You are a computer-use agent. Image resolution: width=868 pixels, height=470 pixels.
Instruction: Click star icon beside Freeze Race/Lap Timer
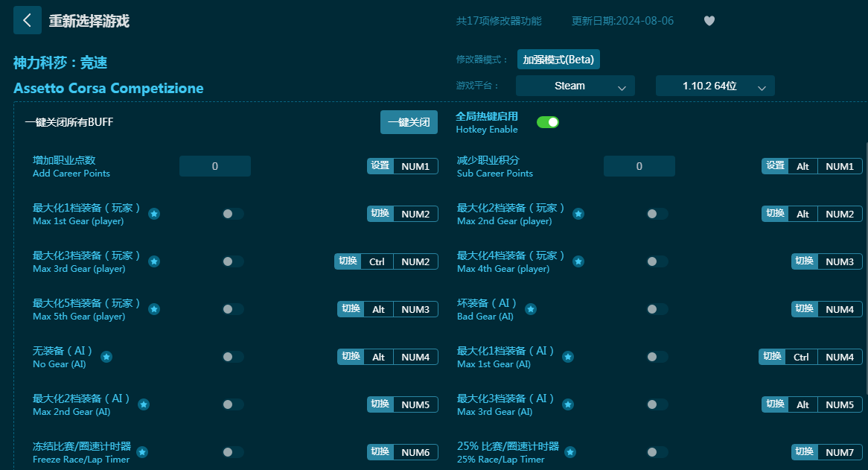click(x=142, y=452)
